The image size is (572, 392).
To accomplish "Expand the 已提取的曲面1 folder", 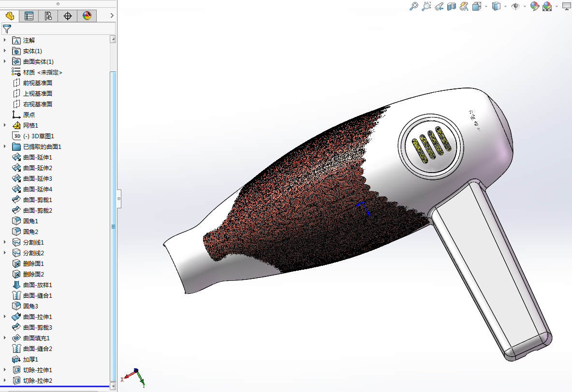I will pos(5,146).
